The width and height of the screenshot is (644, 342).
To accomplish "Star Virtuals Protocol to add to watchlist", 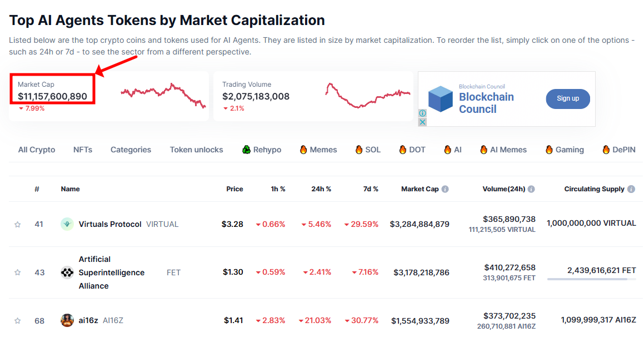I will tap(17, 225).
